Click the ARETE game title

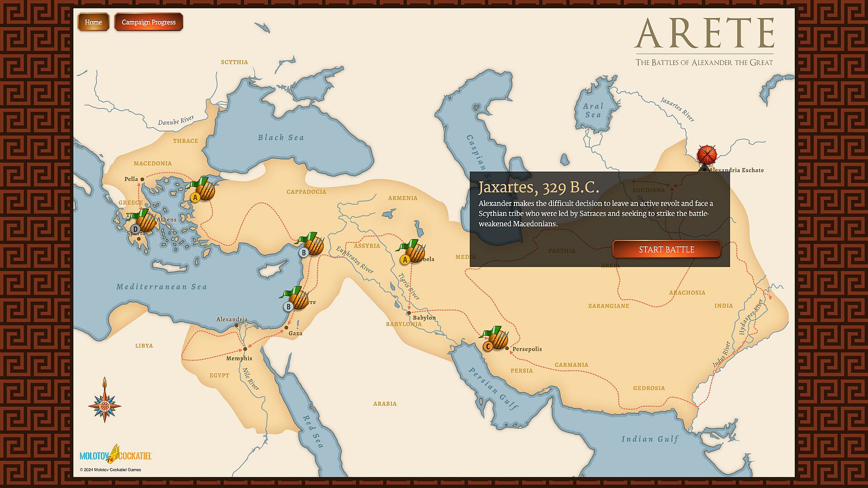[704, 34]
